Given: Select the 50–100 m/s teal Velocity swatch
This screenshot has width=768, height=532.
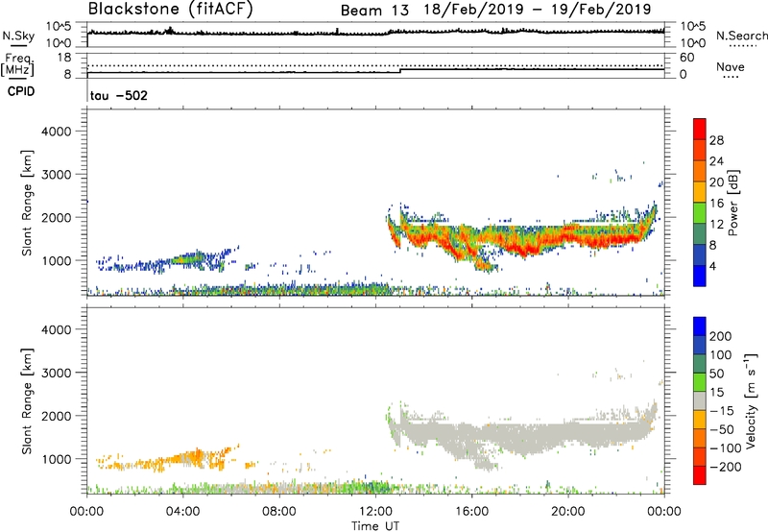Looking at the screenshot, I should (700, 364).
